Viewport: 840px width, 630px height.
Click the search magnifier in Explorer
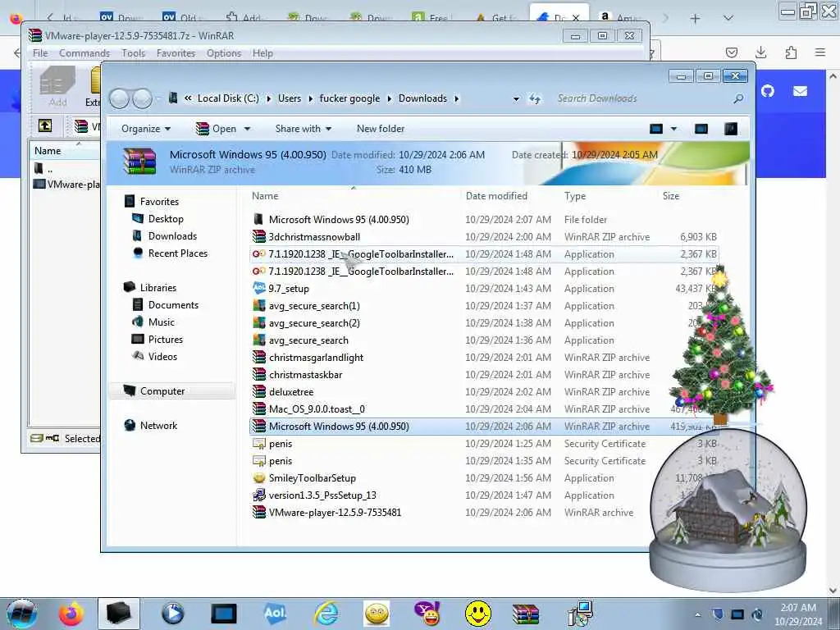pos(738,98)
